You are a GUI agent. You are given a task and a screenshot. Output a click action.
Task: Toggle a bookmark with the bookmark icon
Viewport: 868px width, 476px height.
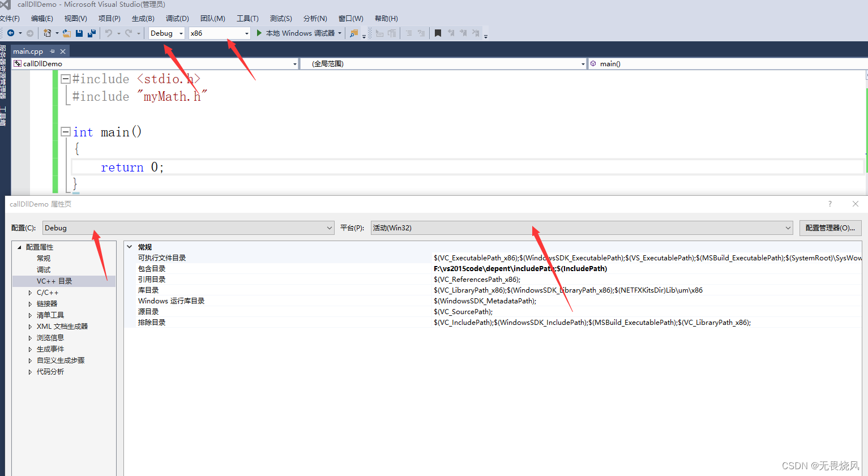[438, 33]
